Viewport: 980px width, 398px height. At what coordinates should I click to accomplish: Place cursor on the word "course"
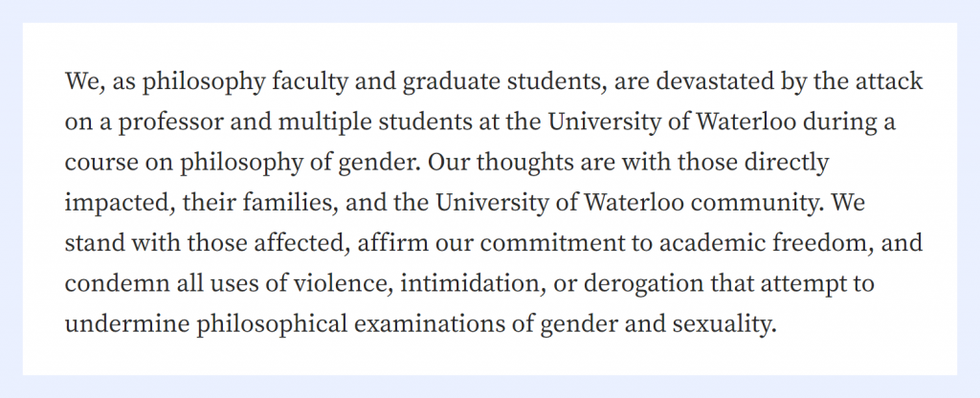[x=97, y=163]
